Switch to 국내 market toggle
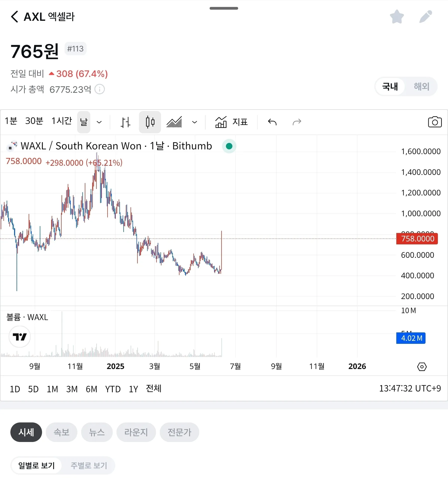Screen dimensions: 448x487 coord(390,86)
